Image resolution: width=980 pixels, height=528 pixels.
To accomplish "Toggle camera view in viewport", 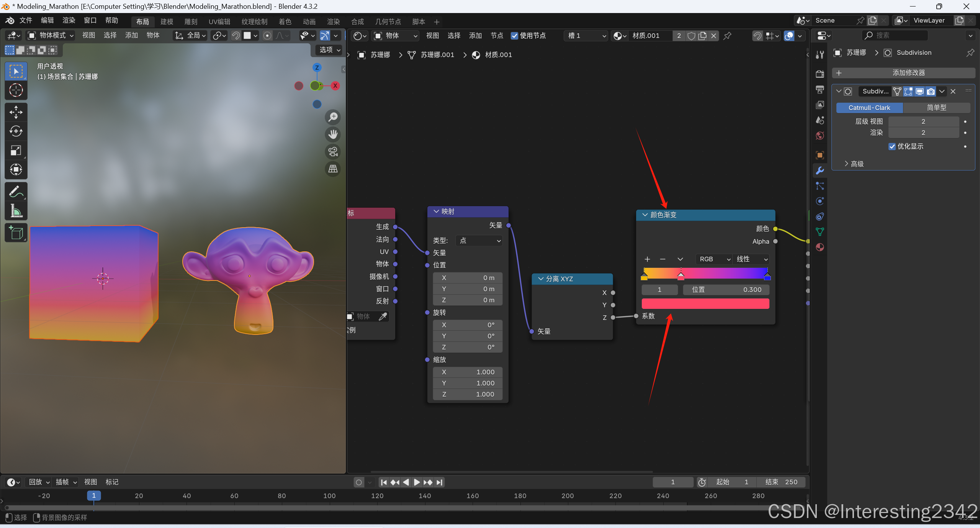I will tap(333, 152).
